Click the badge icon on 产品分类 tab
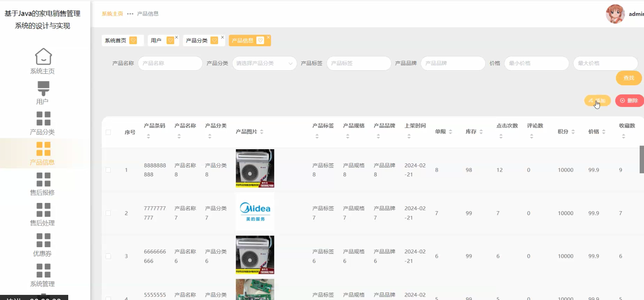 [x=215, y=40]
